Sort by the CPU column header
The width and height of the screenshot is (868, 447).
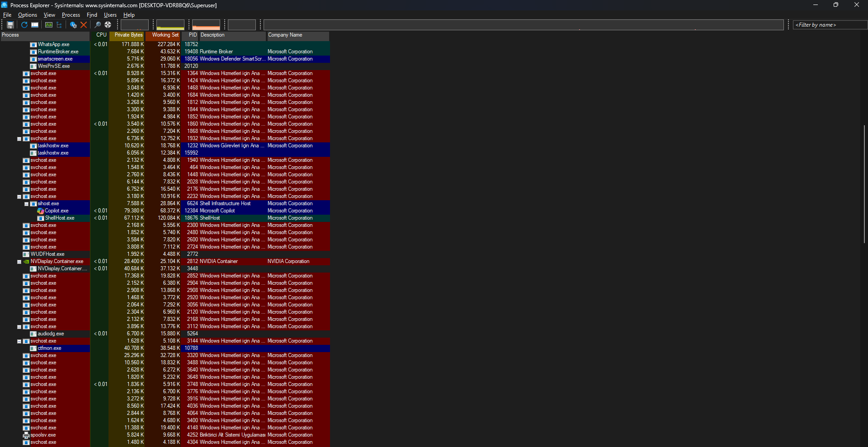[x=100, y=35]
